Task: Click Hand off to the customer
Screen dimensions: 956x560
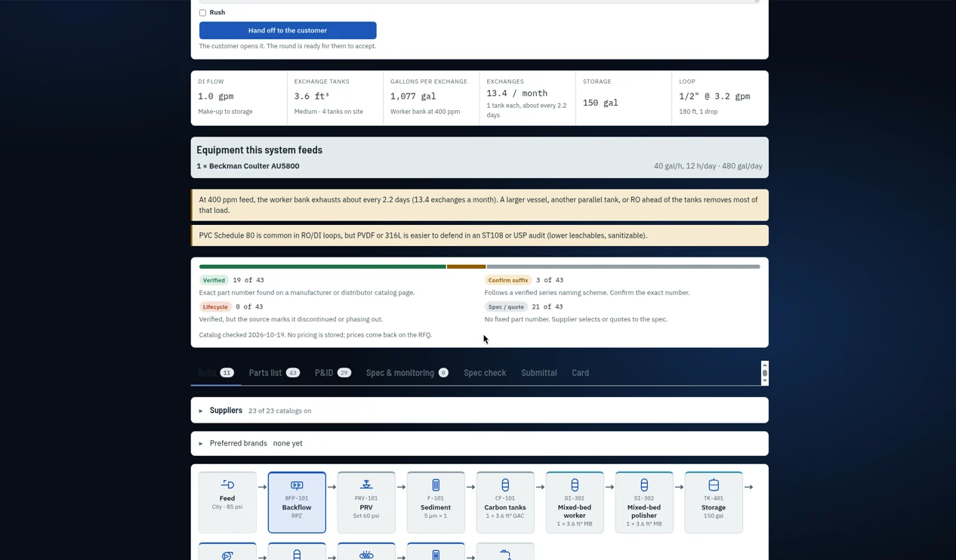Action: point(288,30)
